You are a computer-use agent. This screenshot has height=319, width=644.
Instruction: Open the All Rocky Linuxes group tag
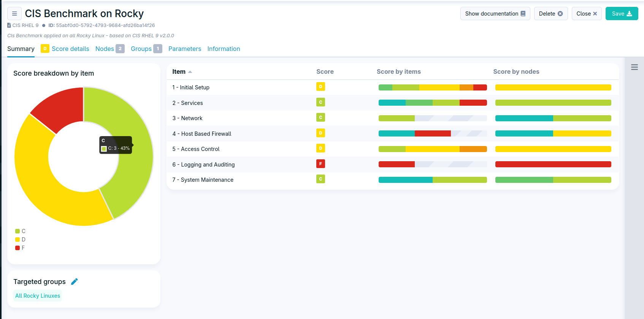(38, 296)
